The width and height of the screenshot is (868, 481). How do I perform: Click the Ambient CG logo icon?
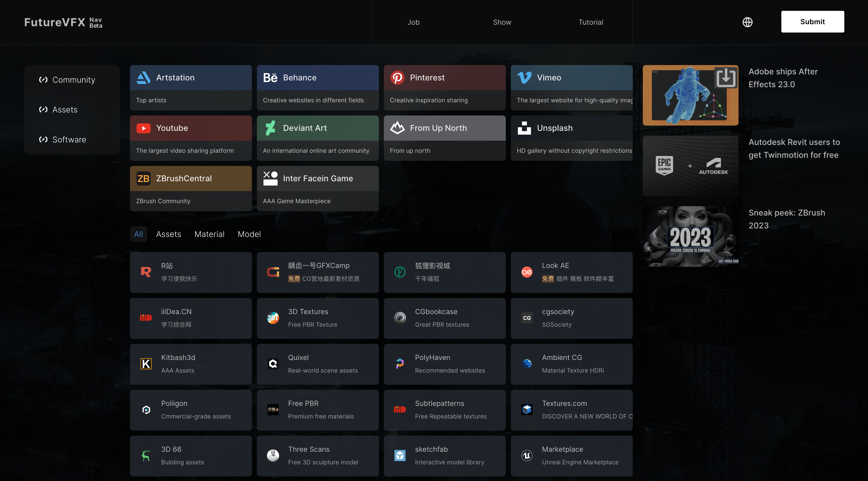[527, 364]
